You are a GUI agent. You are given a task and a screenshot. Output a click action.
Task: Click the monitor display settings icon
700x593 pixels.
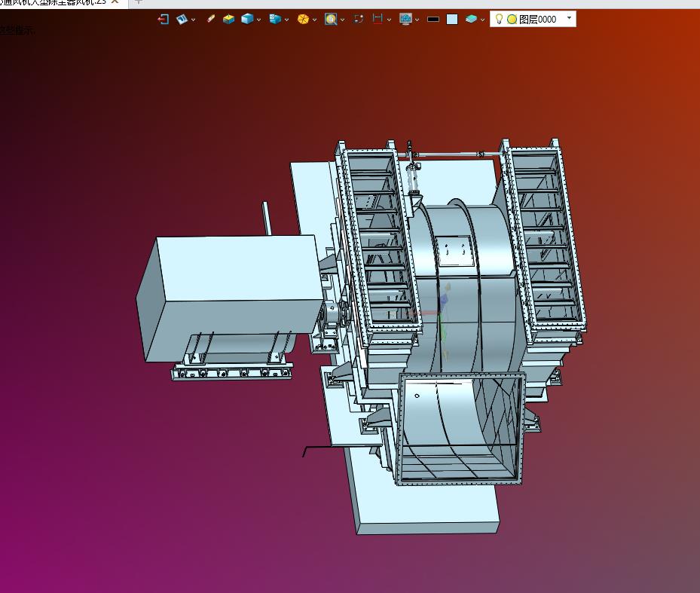click(405, 19)
